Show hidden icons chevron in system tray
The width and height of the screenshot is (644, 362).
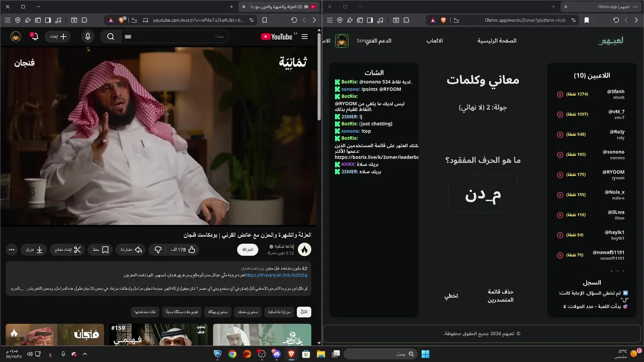[85, 354]
